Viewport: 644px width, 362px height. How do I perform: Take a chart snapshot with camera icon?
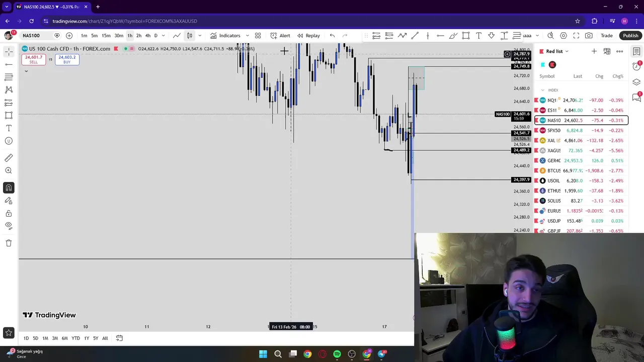tap(589, 36)
